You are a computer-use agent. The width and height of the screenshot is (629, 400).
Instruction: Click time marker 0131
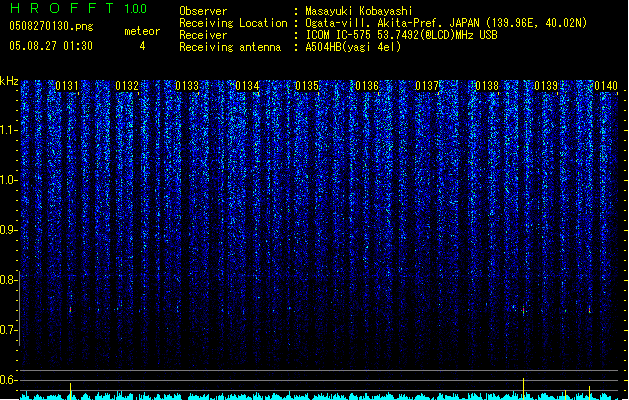67,86
